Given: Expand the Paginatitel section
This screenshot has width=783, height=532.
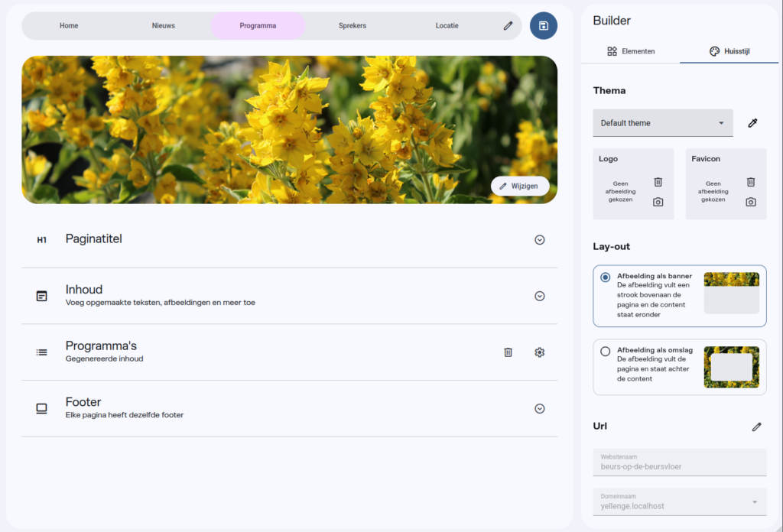Looking at the screenshot, I should pyautogui.click(x=539, y=240).
